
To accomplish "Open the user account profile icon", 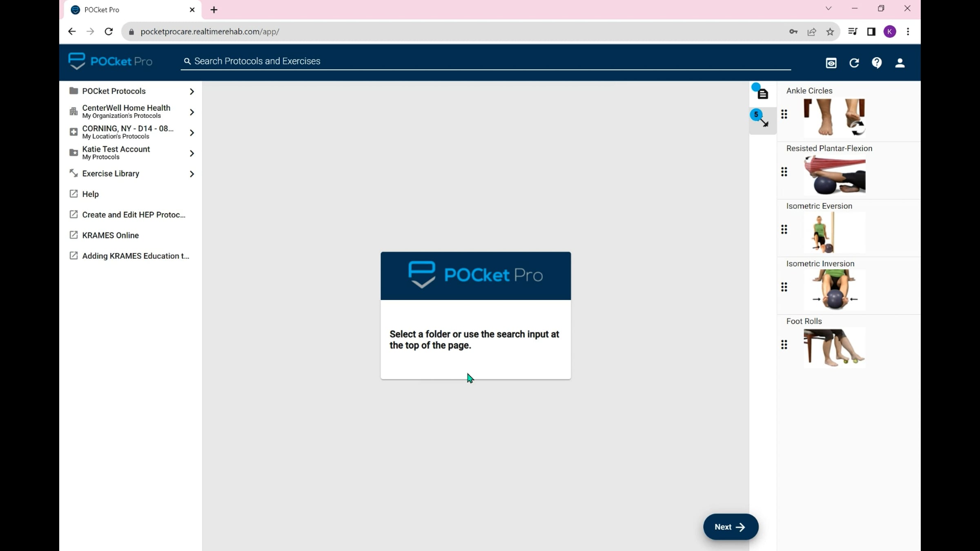I will pyautogui.click(x=900, y=63).
